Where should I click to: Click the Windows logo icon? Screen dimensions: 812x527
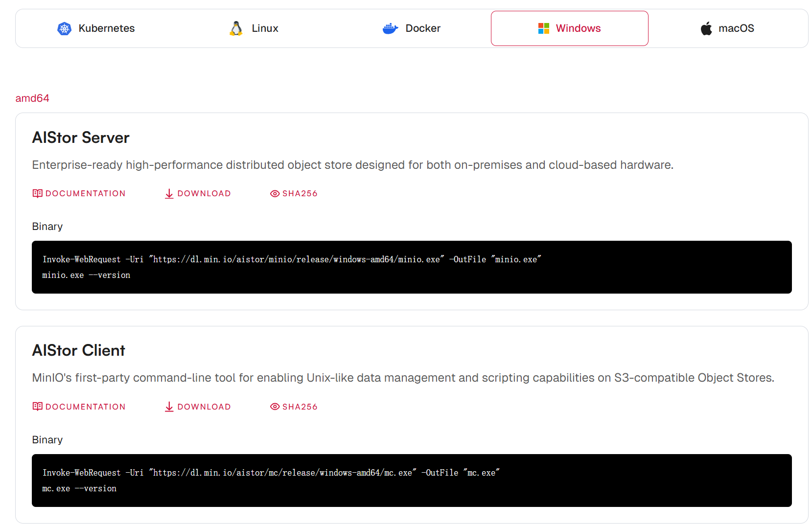click(x=543, y=28)
